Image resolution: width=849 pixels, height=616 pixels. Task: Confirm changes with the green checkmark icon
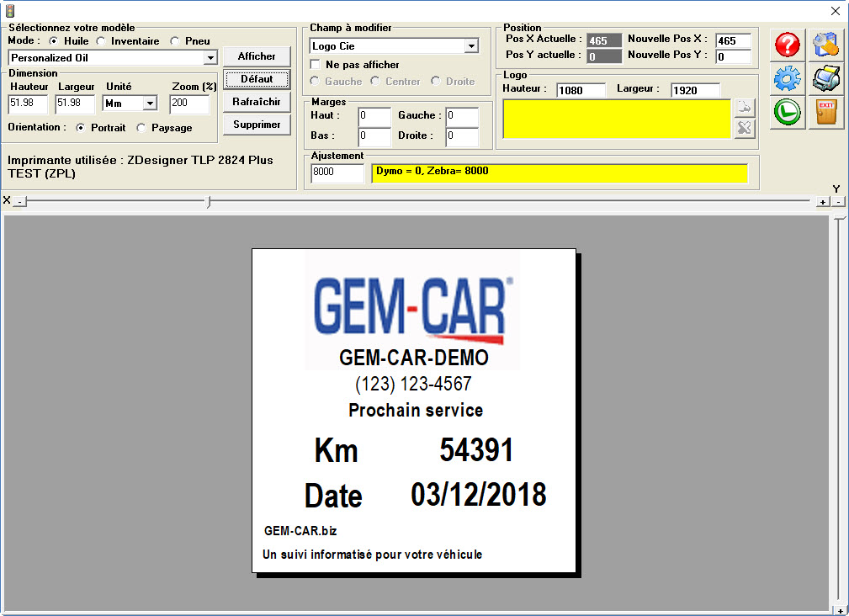pos(788,113)
